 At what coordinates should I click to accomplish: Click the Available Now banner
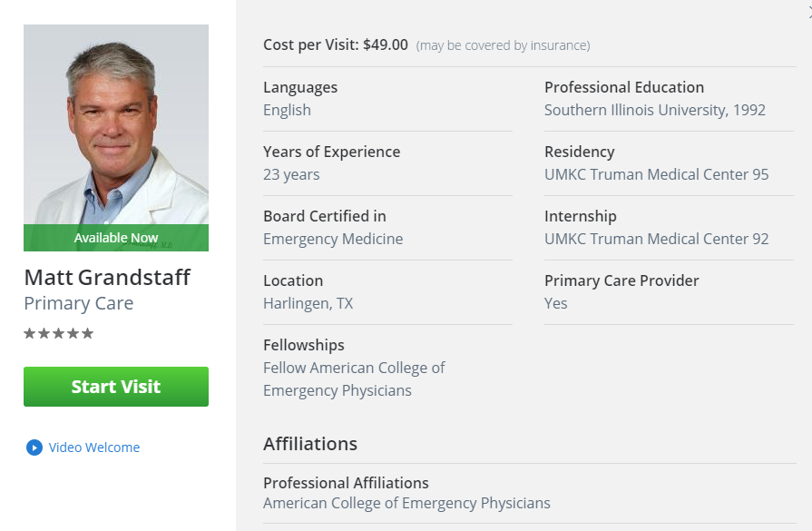point(116,238)
